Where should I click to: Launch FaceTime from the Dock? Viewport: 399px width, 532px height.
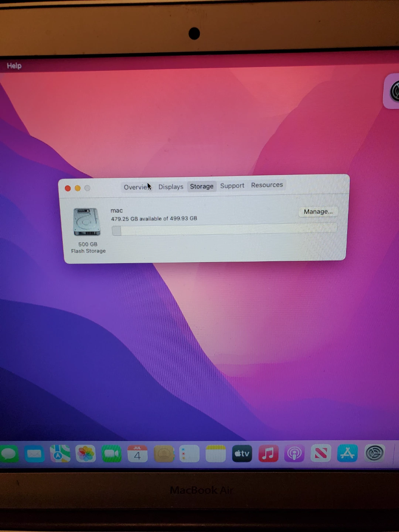click(x=112, y=454)
